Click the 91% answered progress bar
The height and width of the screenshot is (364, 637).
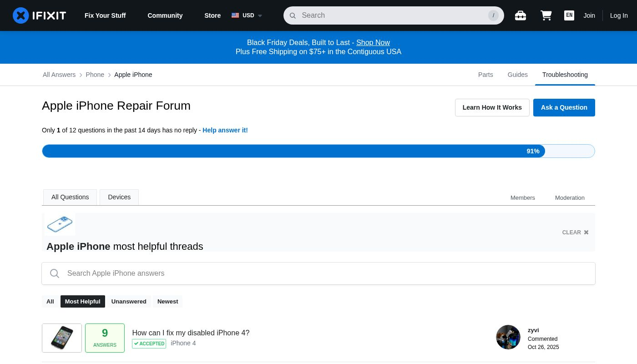pyautogui.click(x=318, y=151)
